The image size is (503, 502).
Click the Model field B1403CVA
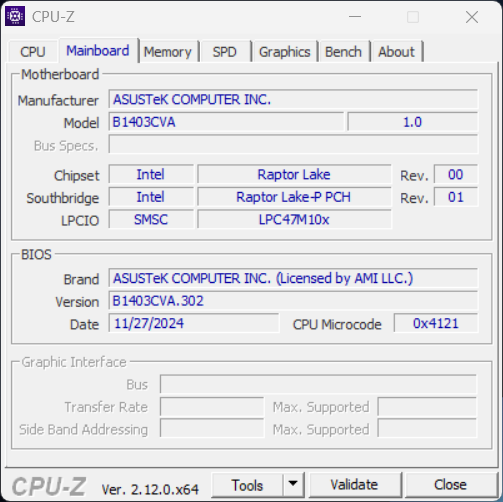pyautogui.click(x=226, y=122)
